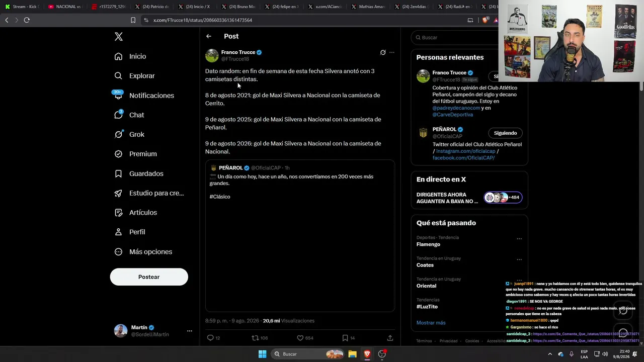Viewport: 644px width, 362px height.
Task: Go back with the Post arrow
Action: coord(209,36)
